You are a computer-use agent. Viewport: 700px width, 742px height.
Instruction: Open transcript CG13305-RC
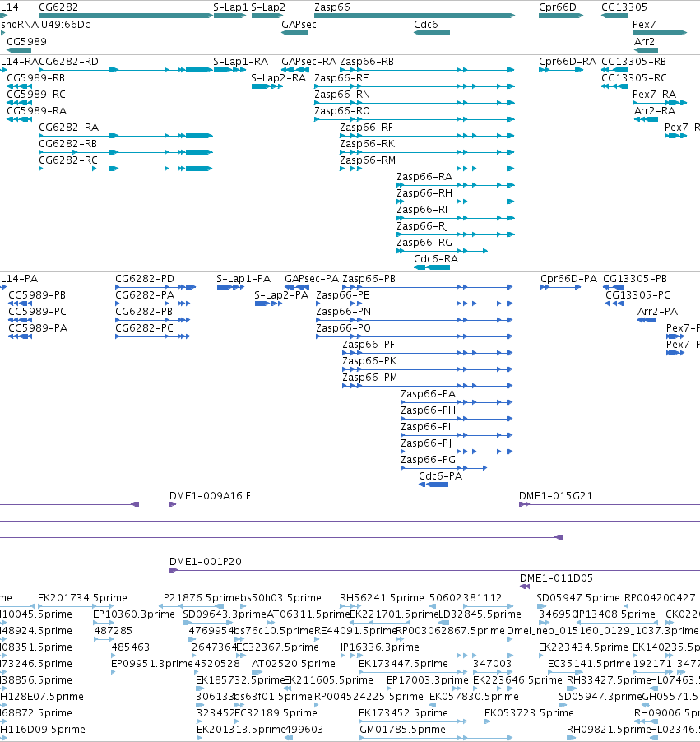tap(633, 77)
